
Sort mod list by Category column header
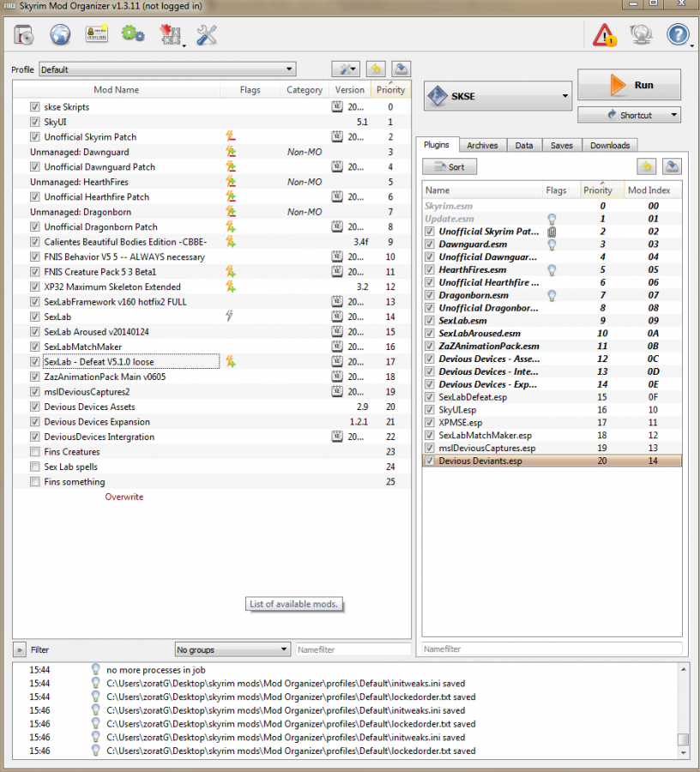[305, 89]
